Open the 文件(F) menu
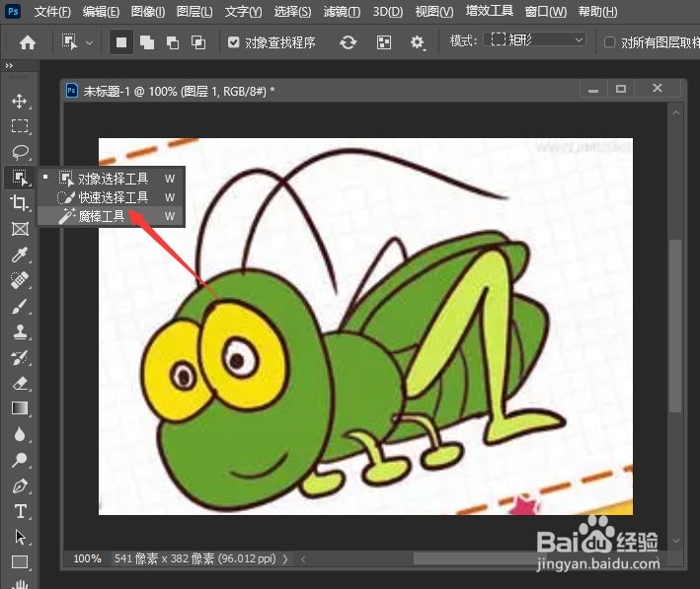Image resolution: width=700 pixels, height=589 pixels. 52,11
